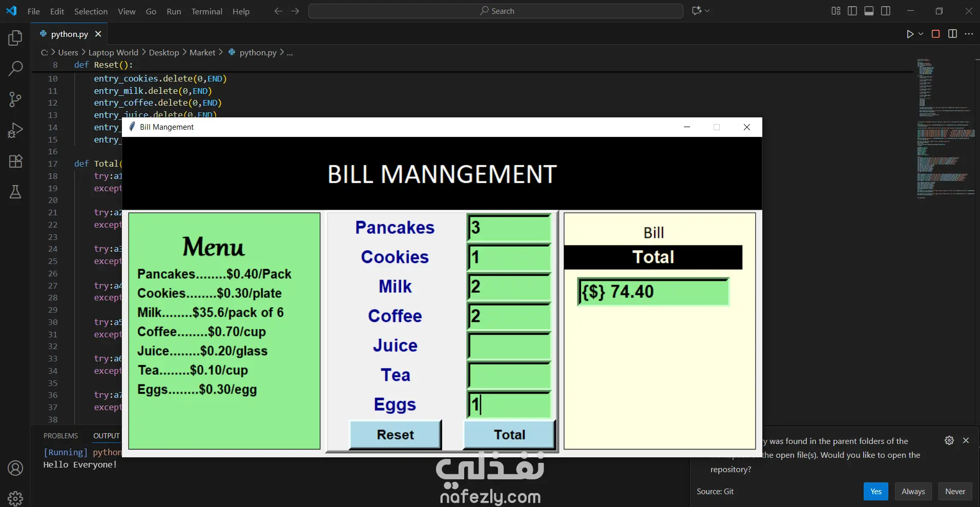Toggle the bottom Panel visibility
Viewport: 980px width, 507px height.
pyautogui.click(x=869, y=11)
